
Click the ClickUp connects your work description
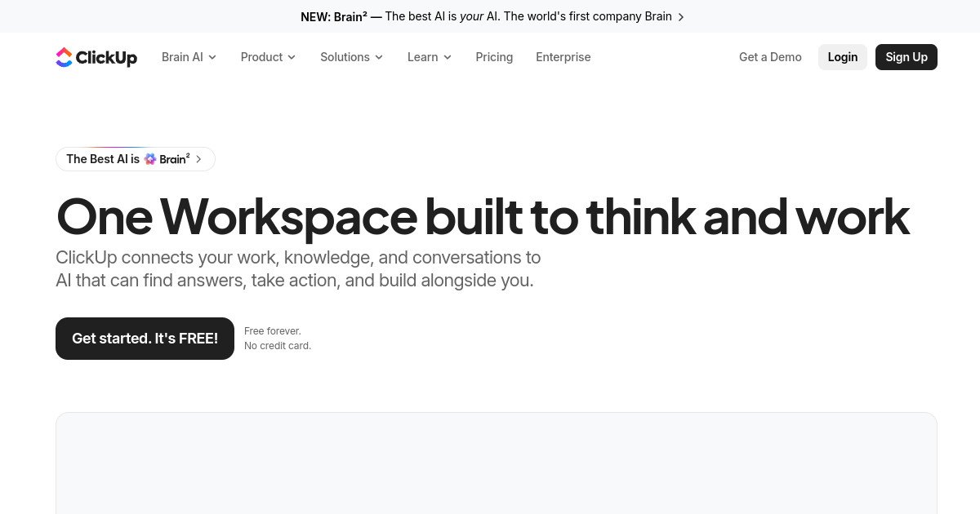(298, 269)
